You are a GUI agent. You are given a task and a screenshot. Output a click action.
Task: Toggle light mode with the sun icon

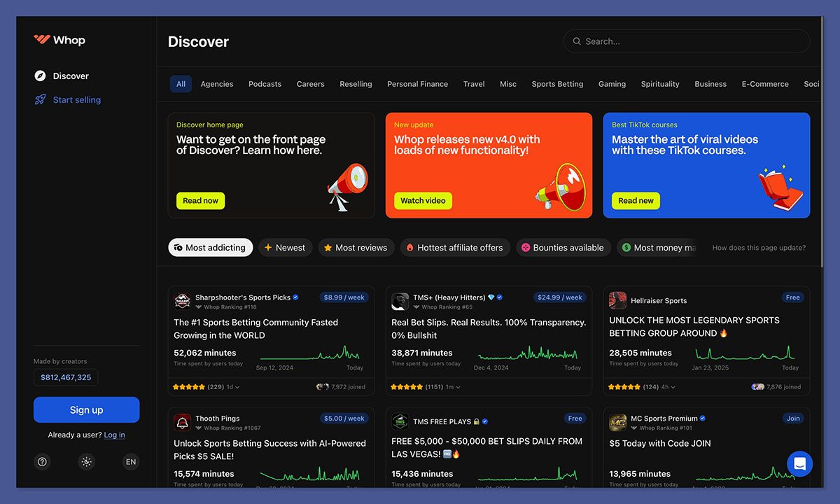pos(86,461)
